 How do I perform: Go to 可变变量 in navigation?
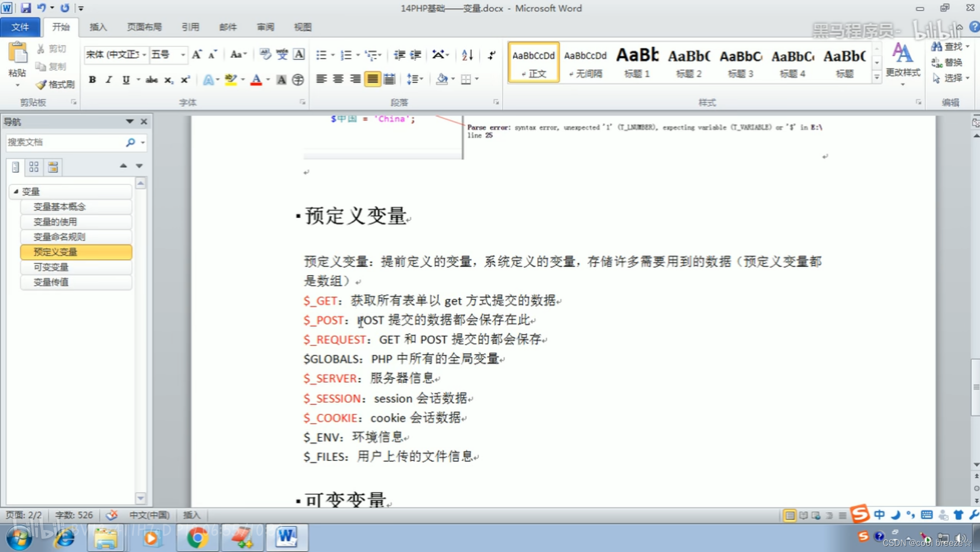(76, 267)
